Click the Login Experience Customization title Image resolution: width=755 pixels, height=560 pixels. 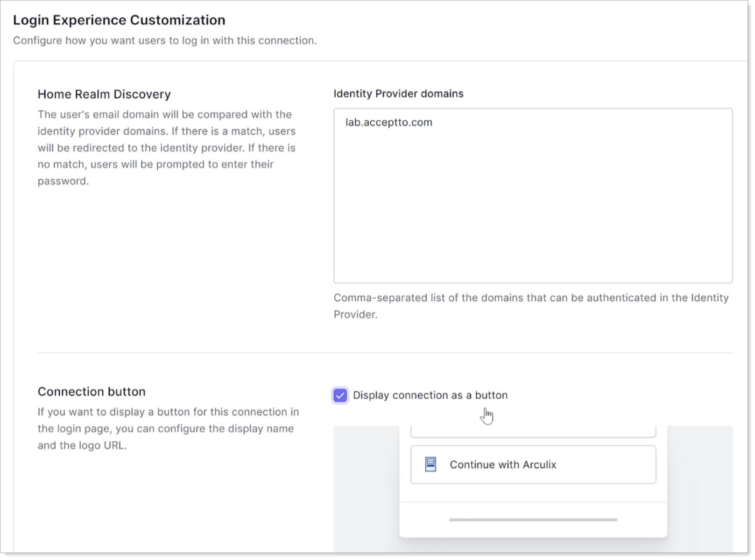[x=119, y=20]
